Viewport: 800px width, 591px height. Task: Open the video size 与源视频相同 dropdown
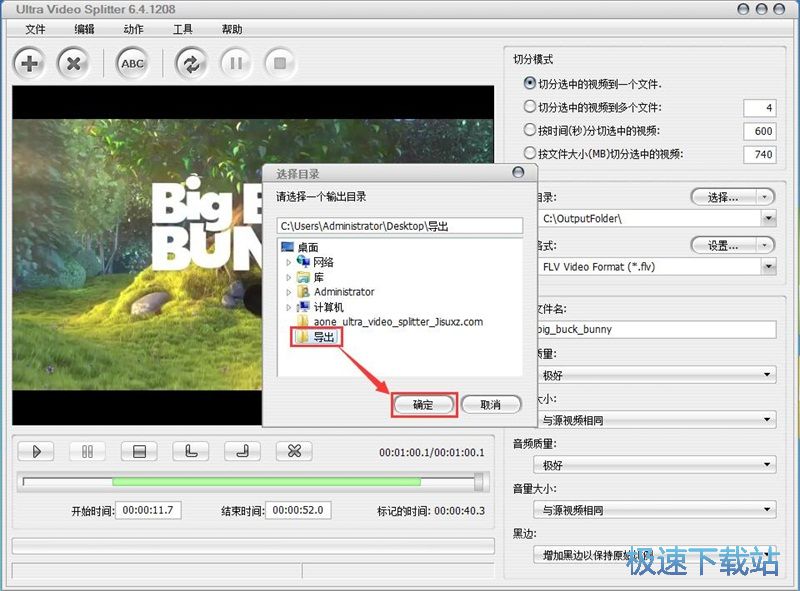(x=767, y=420)
